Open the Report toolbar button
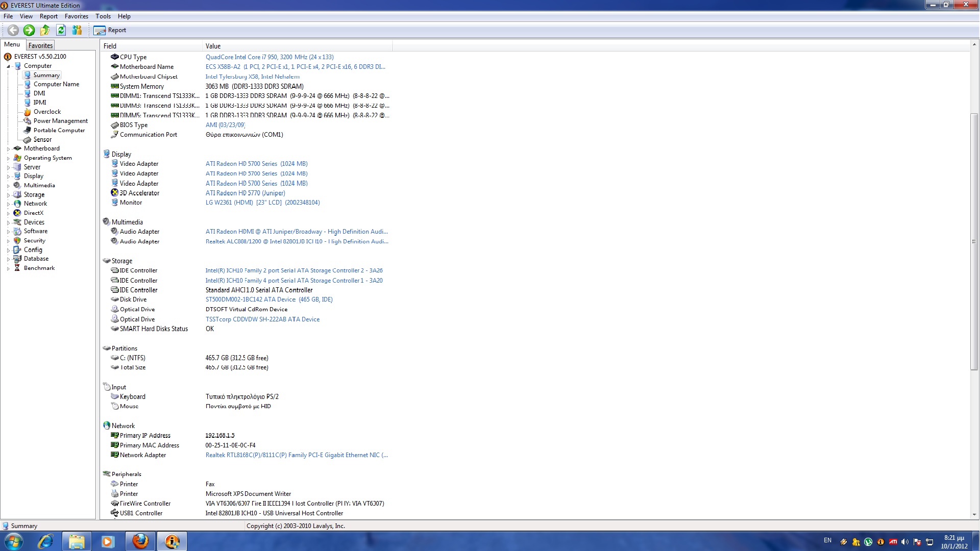 coord(110,30)
